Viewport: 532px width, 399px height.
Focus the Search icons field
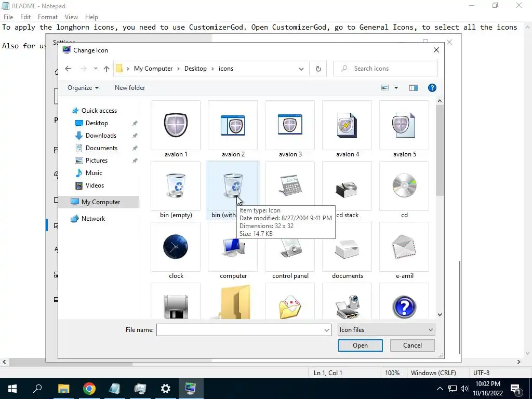coord(385,69)
